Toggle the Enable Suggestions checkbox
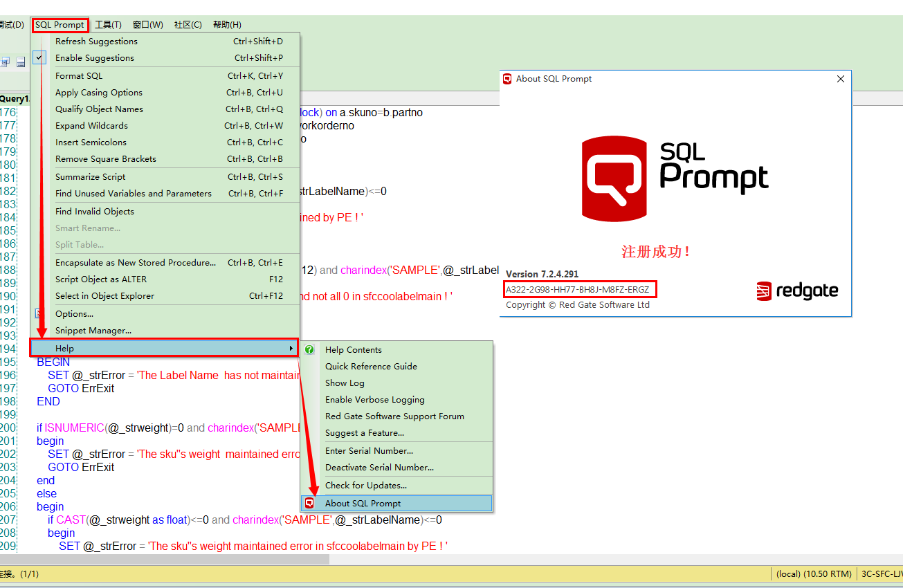This screenshot has height=588, width=903. tap(39, 57)
